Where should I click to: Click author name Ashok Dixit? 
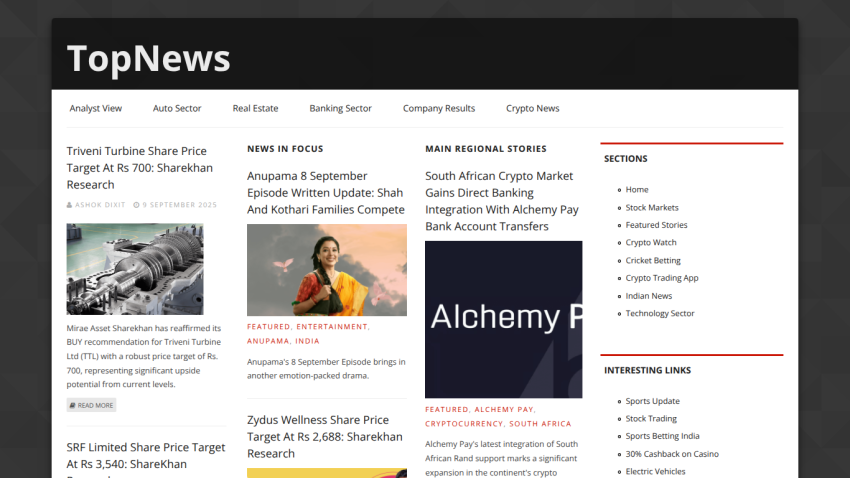(x=100, y=205)
